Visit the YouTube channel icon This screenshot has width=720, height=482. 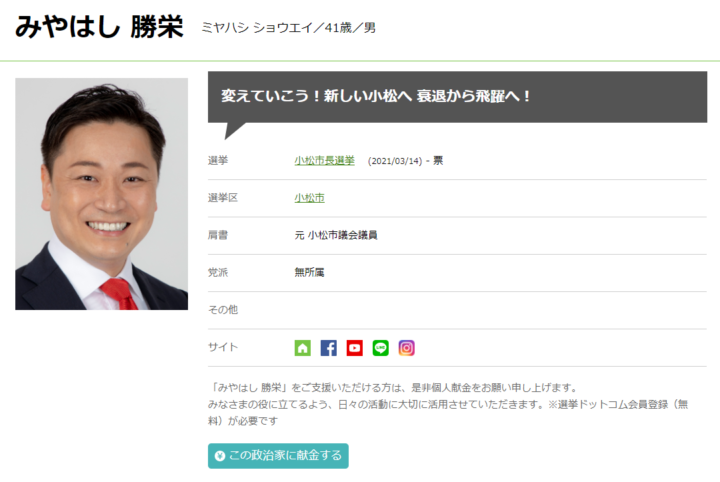(355, 348)
